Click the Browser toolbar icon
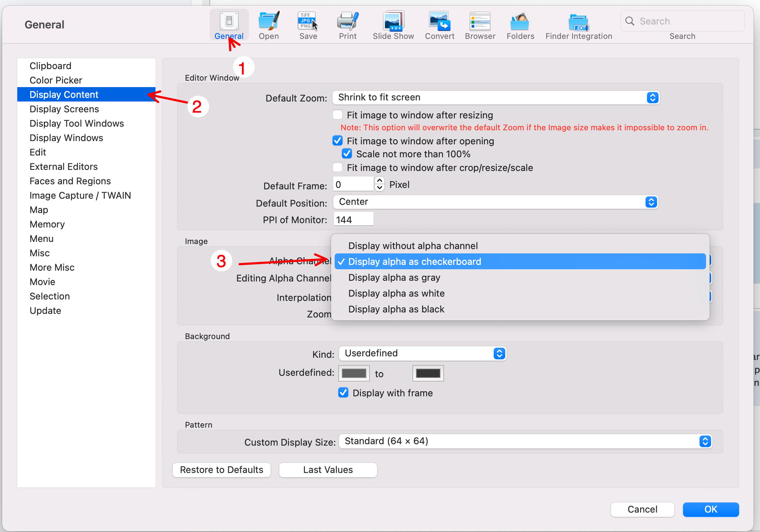This screenshot has height=532, width=760. (x=480, y=21)
